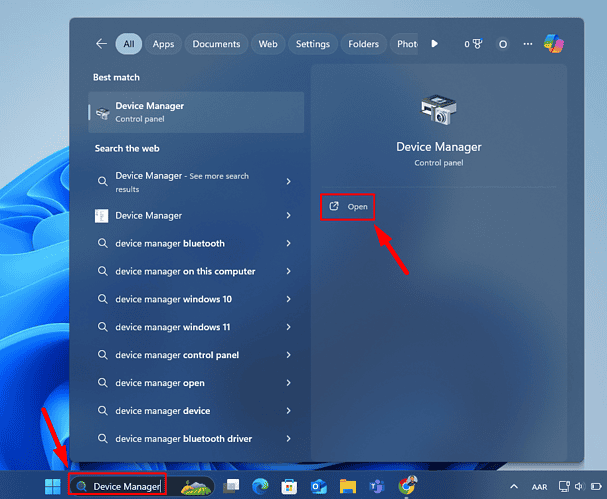Click the battery icon in system tray

[596, 486]
